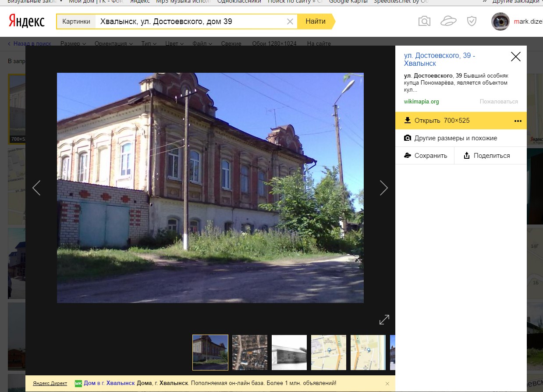Open the Одноклассники bookmark
Image resolution: width=543 pixels, height=392 pixels.
tap(239, 2)
